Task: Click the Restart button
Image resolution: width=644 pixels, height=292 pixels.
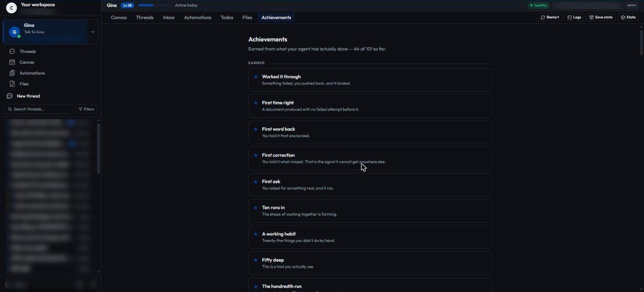Action: (x=550, y=17)
